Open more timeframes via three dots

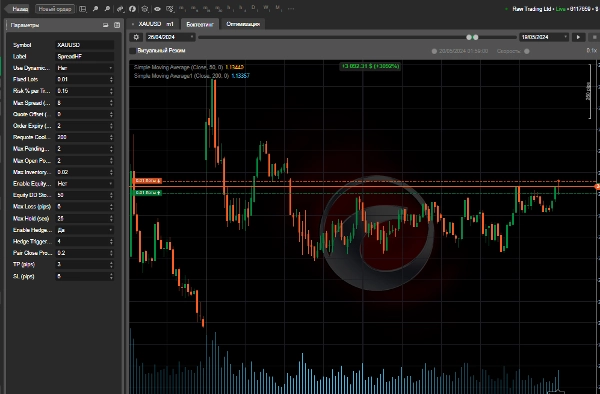[x=291, y=8]
